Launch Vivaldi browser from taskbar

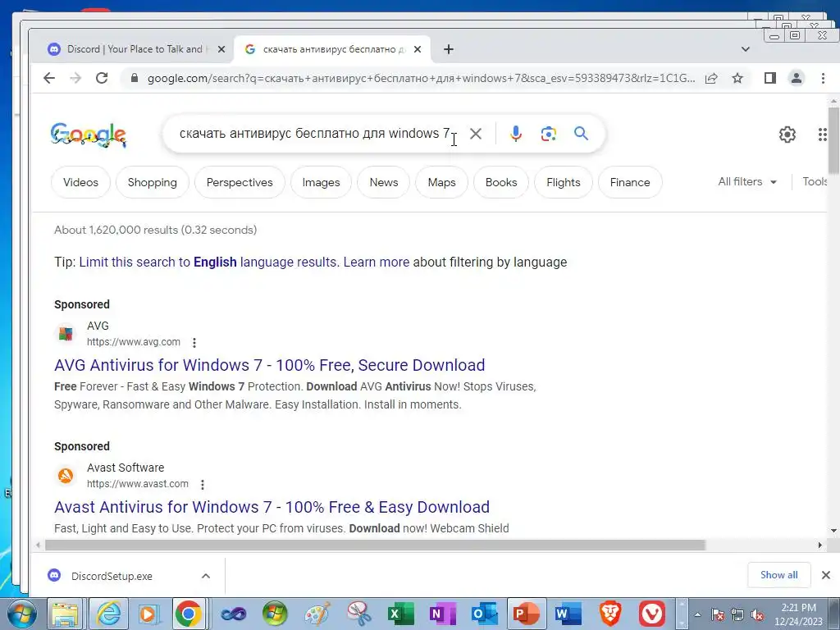pos(652,614)
